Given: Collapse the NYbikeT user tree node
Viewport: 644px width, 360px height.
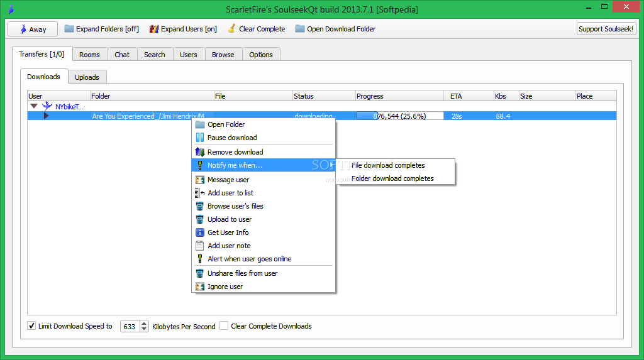Looking at the screenshot, I should click(x=34, y=106).
